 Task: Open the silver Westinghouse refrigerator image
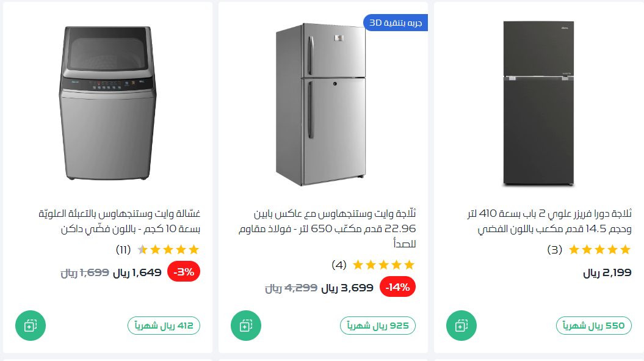coord(320,104)
